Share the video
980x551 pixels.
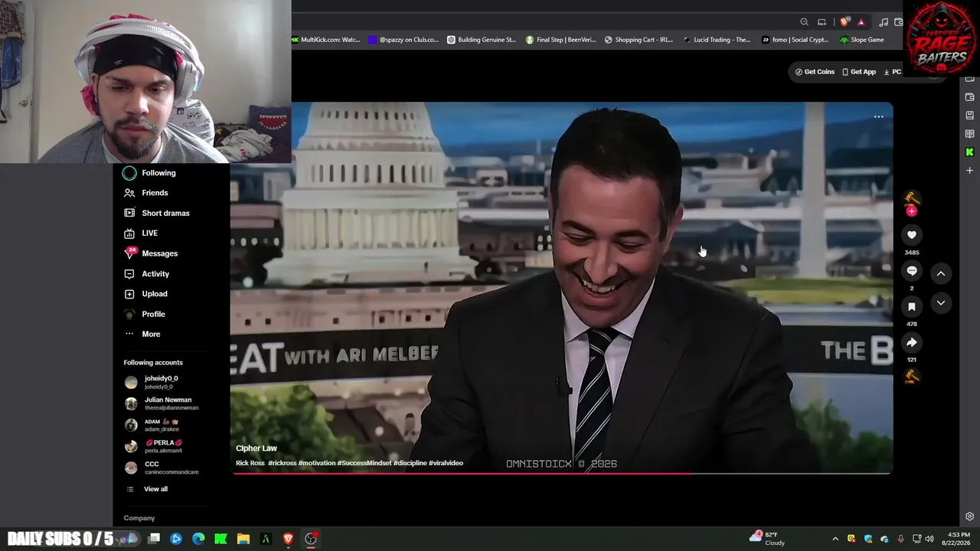pos(911,343)
